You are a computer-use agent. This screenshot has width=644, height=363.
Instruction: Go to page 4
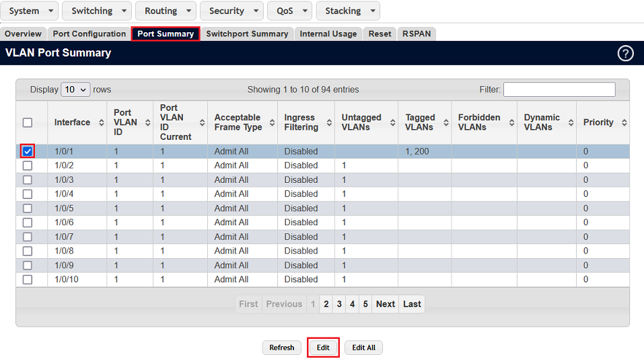[x=353, y=304]
